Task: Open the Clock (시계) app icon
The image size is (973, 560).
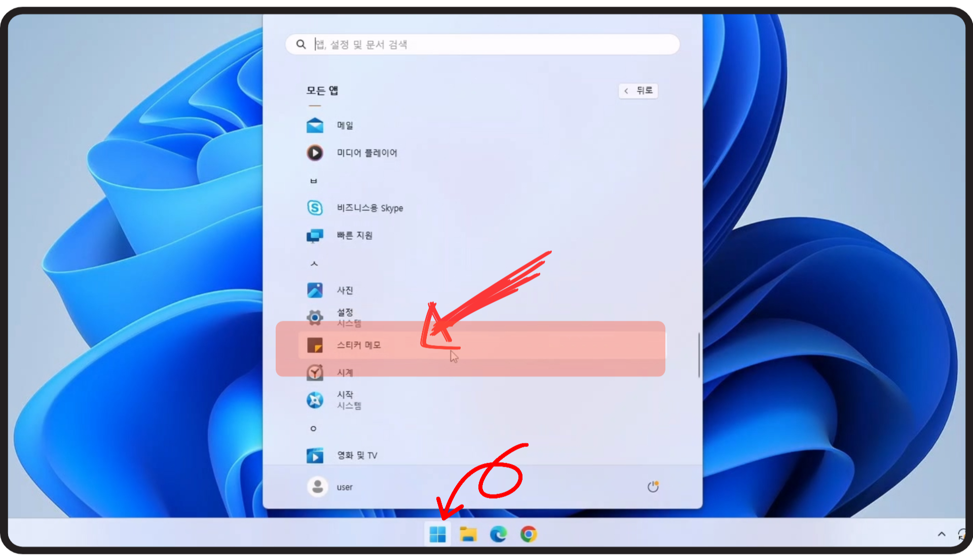Action: (x=315, y=372)
